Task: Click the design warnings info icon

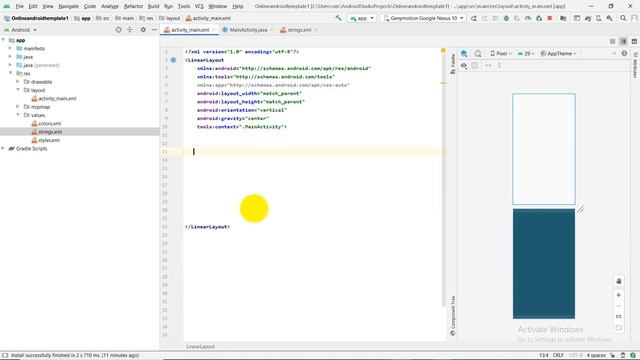Action: tap(624, 53)
